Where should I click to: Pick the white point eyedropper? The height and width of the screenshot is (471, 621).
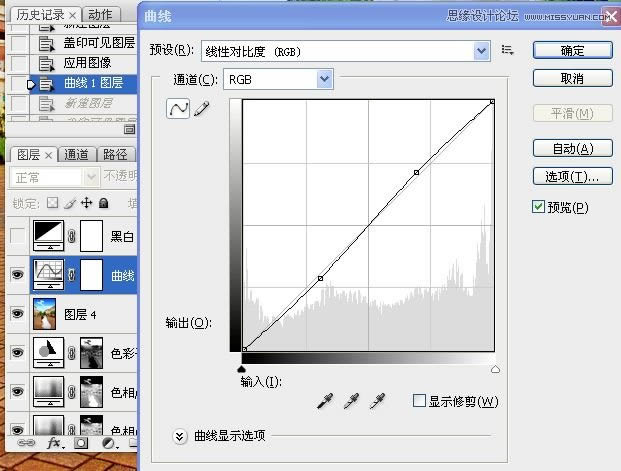(x=377, y=401)
